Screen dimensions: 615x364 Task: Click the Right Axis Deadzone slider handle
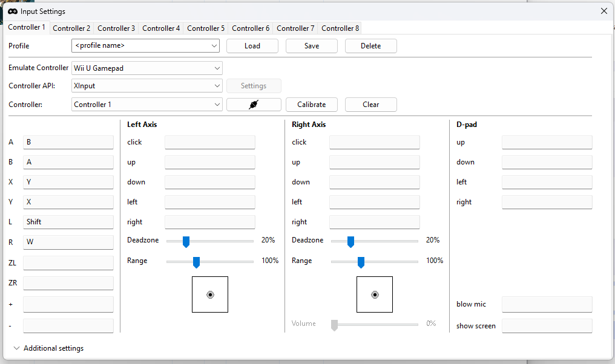(x=351, y=242)
